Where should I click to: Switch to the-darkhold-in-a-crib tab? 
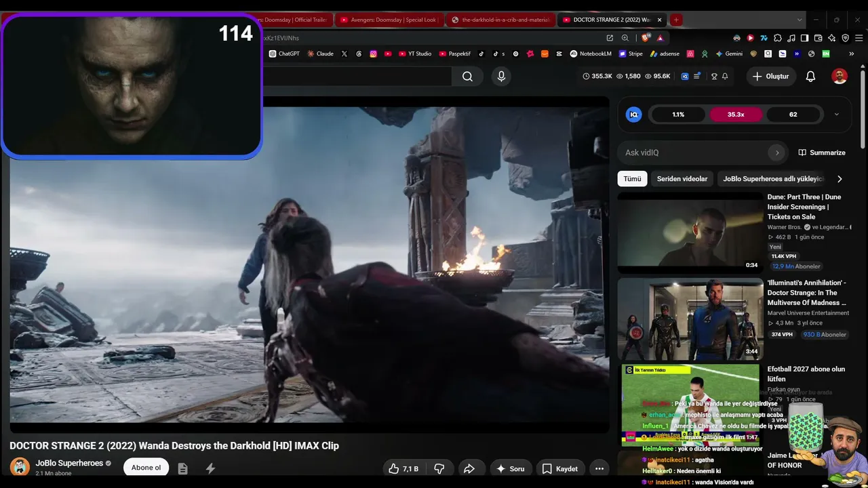coord(500,20)
